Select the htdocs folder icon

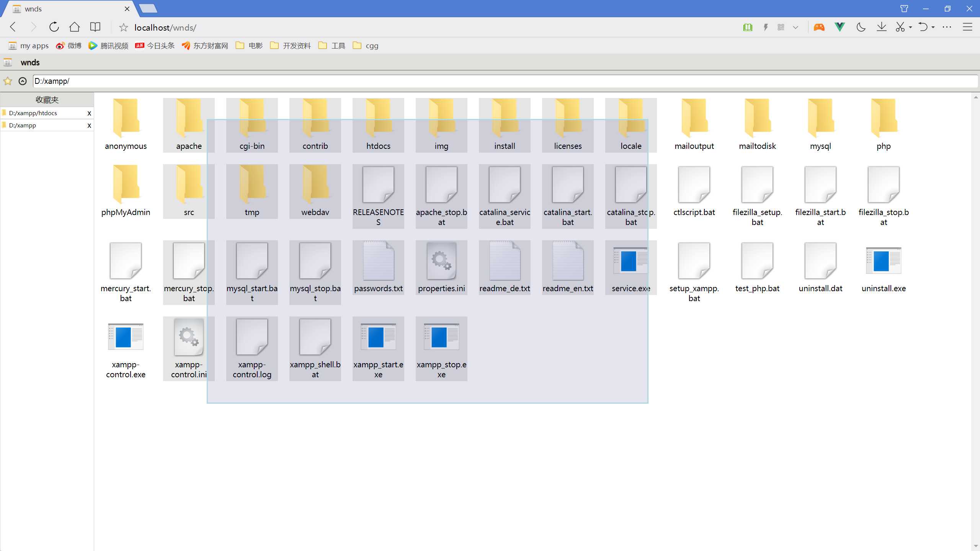point(378,119)
